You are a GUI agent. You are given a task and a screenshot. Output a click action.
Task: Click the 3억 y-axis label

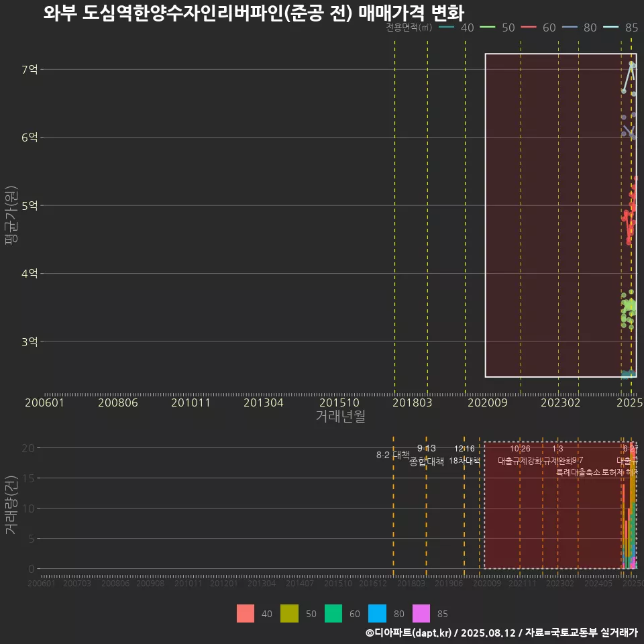(30, 341)
